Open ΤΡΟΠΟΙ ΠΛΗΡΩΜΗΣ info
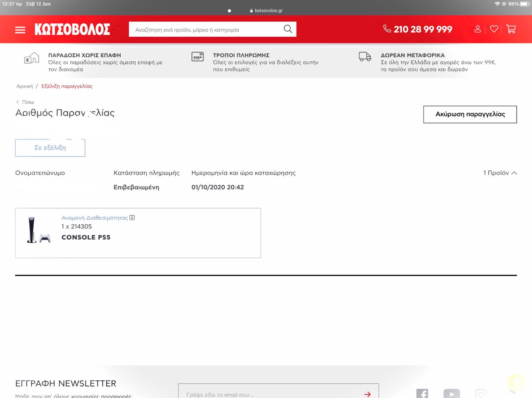The width and height of the screenshot is (532, 398). (x=241, y=55)
